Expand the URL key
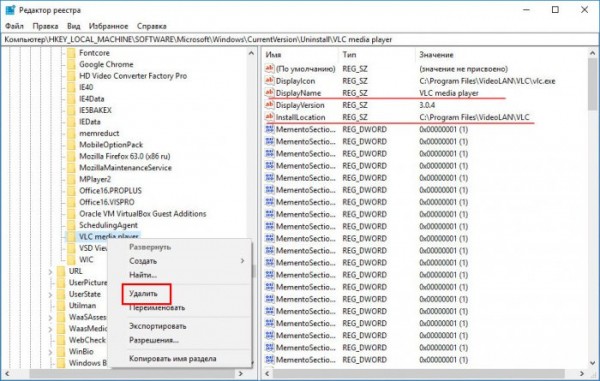Image resolution: width=600 pixels, height=381 pixels. point(51,271)
